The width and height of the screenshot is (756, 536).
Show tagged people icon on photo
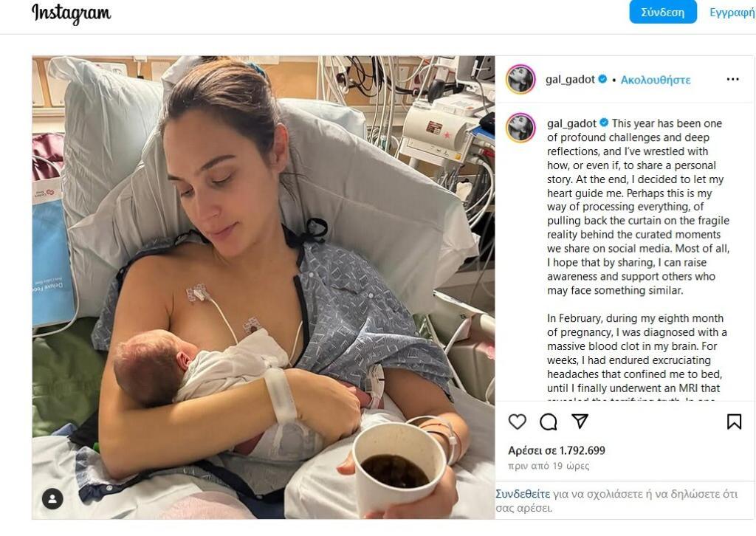pos(52,498)
